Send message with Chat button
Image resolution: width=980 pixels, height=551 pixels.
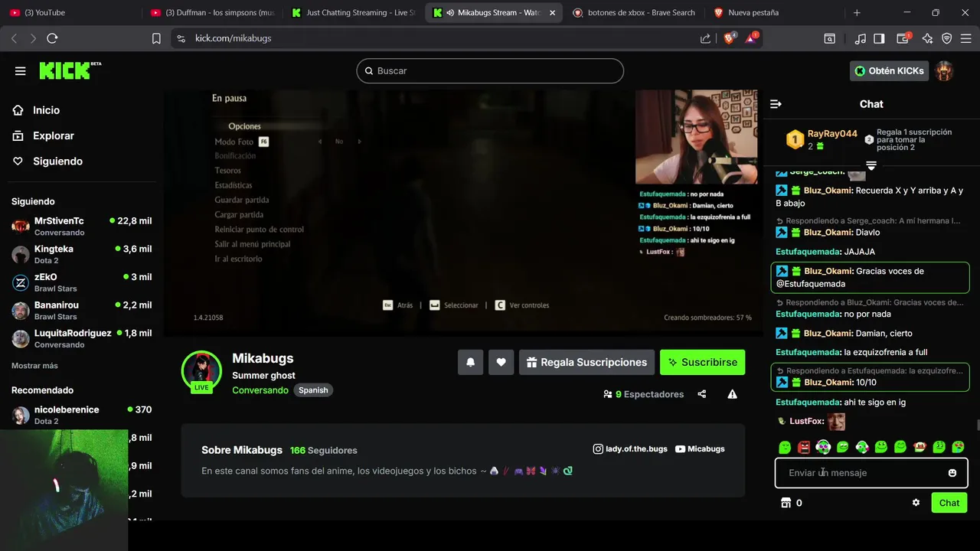click(949, 503)
